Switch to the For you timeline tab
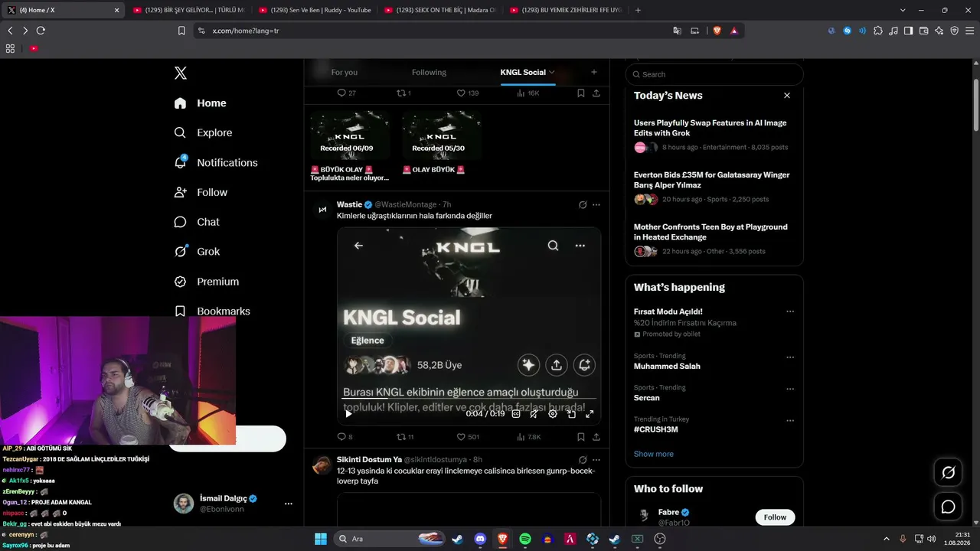 [x=345, y=72]
